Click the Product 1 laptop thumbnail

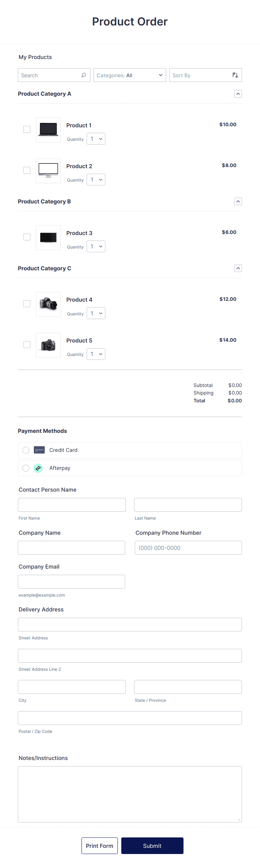(48, 130)
